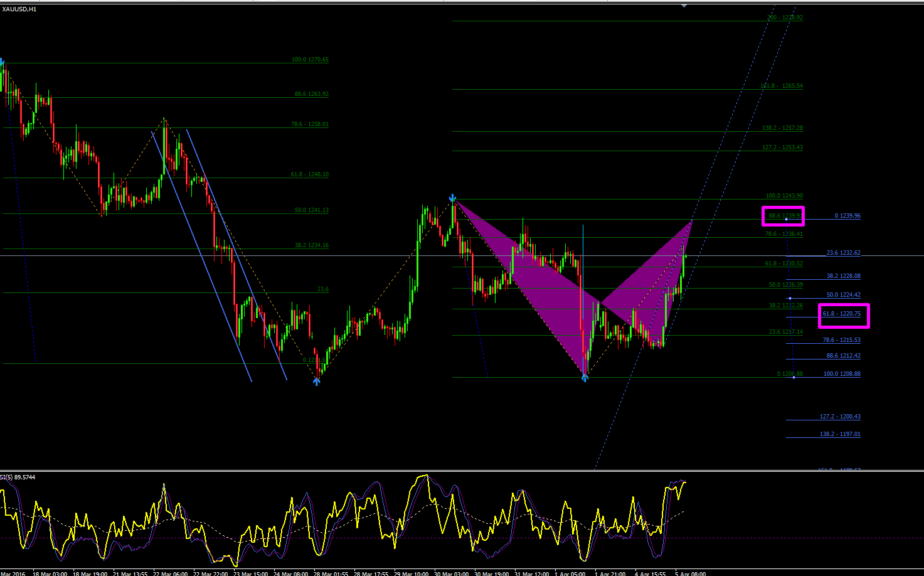Select the 88.6 1263.92 Fibonacci level label
924x576 pixels.
(312, 94)
